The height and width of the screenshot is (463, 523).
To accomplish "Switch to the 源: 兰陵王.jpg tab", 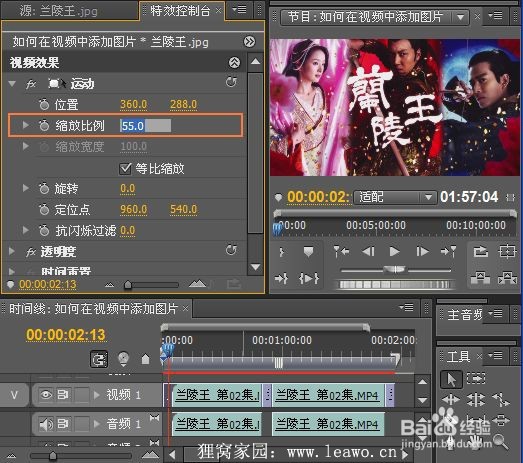I will (x=59, y=11).
